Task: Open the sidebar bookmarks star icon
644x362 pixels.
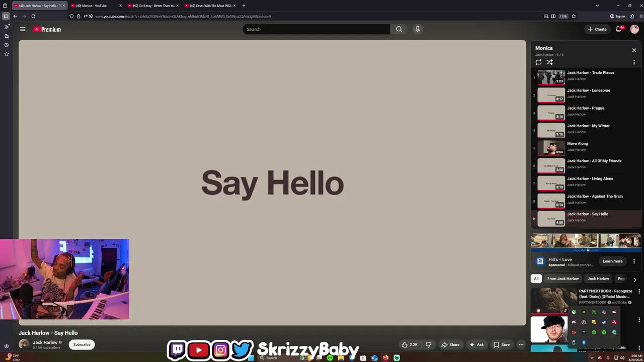Action: click(x=6, y=53)
